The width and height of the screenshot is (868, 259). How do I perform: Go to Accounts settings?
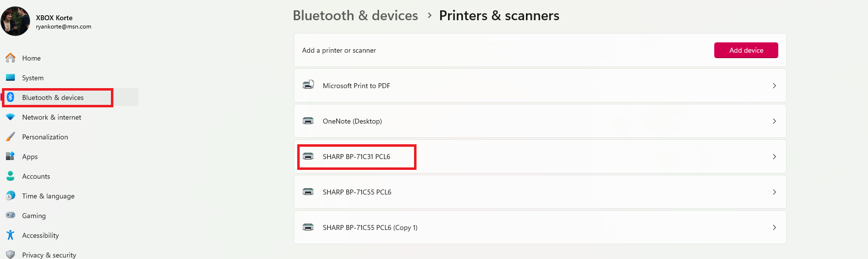36,176
